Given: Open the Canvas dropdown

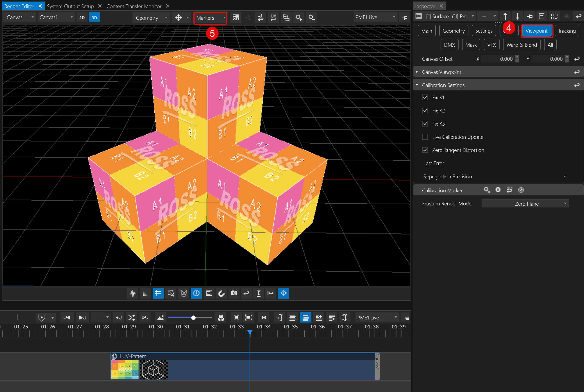Looking at the screenshot, I should point(20,17).
